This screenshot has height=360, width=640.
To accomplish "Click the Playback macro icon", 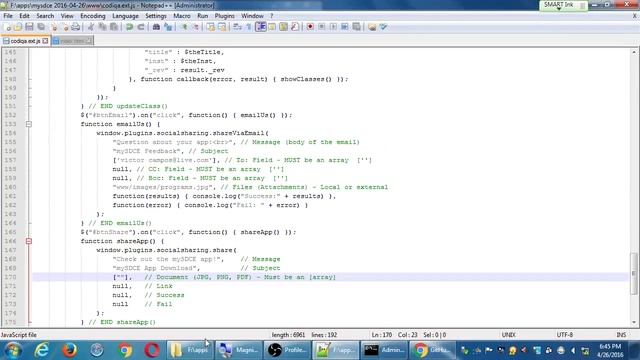I will coord(333,27).
